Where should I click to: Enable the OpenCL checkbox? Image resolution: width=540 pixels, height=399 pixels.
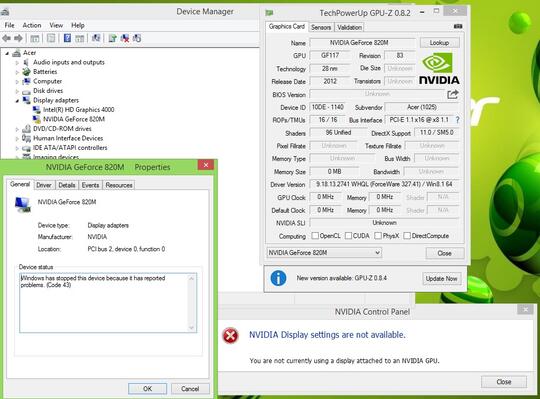(315, 235)
